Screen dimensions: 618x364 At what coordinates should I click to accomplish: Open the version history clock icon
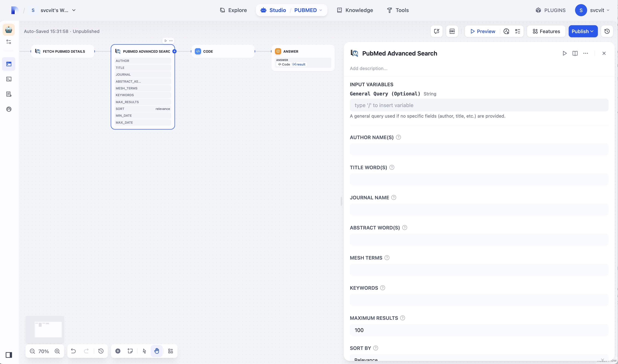101,351
